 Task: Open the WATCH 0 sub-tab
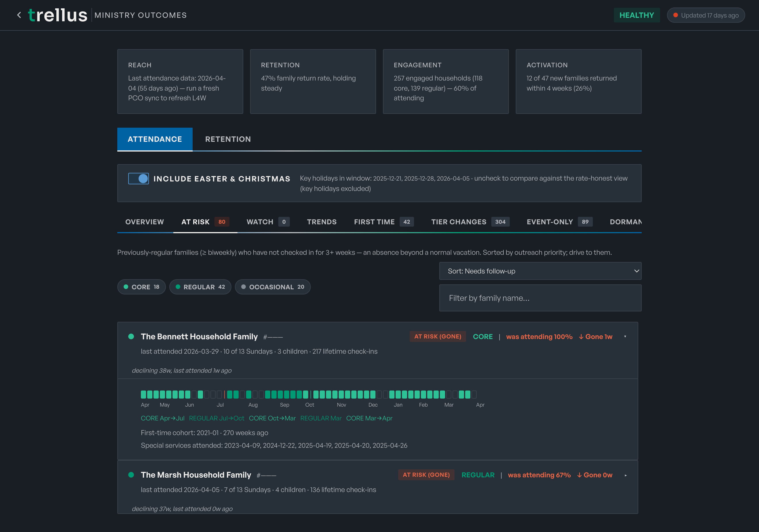point(268,222)
